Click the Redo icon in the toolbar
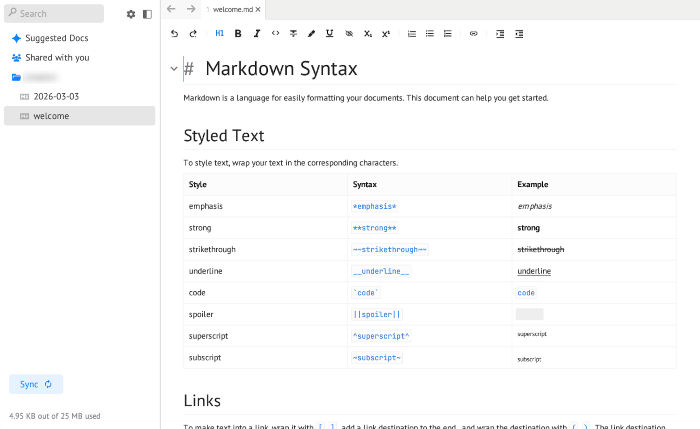 (x=193, y=33)
